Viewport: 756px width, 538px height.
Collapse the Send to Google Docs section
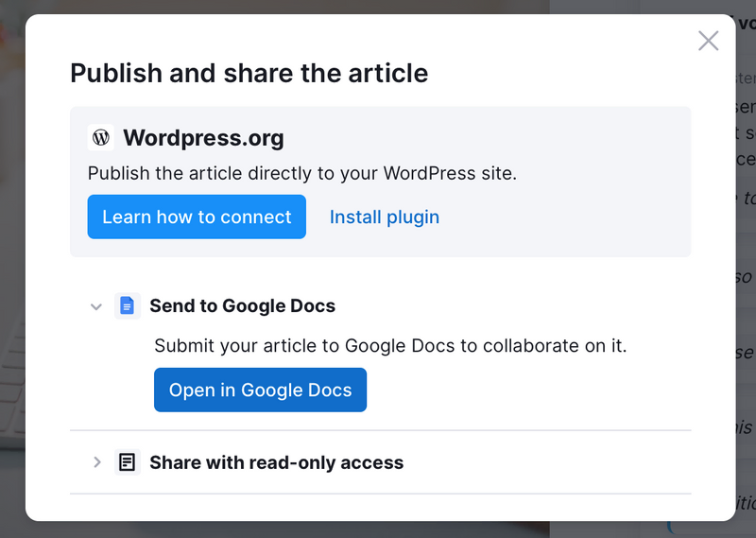[96, 306]
